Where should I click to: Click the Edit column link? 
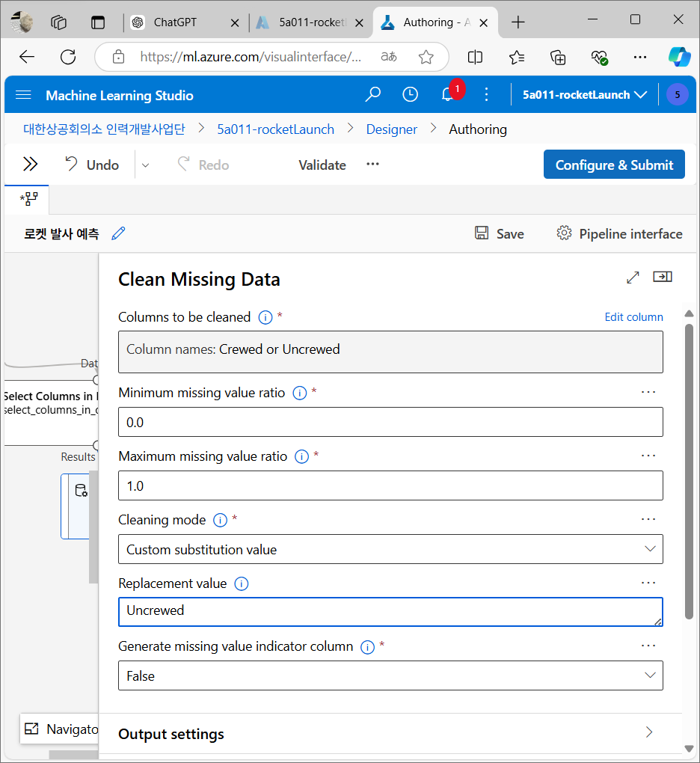(x=633, y=317)
